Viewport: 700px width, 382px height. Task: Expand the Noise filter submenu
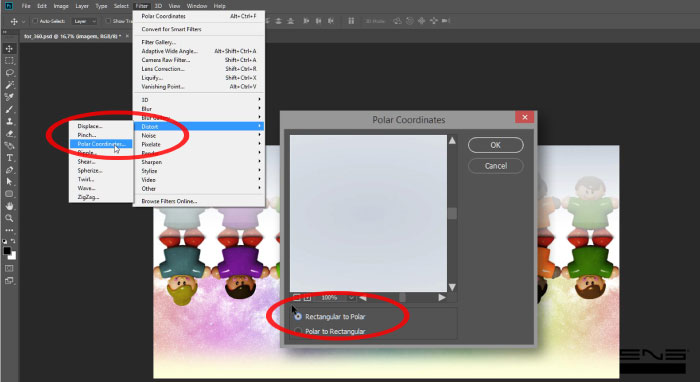pos(199,135)
